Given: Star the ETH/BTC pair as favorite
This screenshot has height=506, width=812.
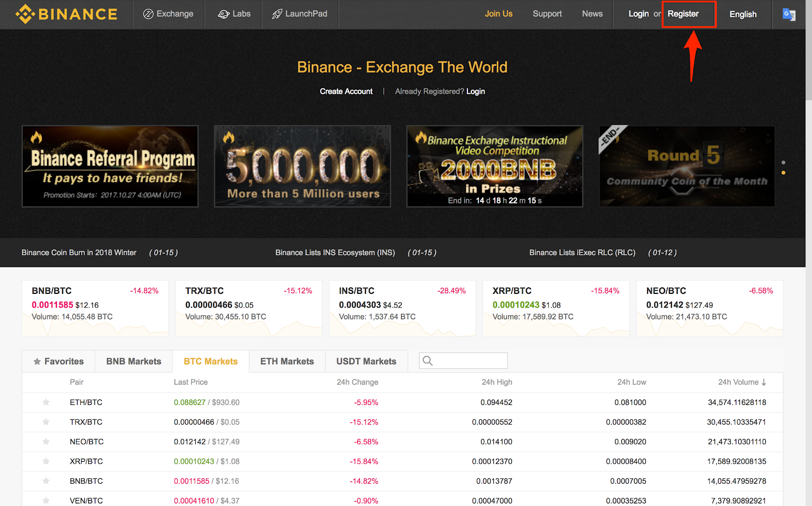Looking at the screenshot, I should coord(46,402).
